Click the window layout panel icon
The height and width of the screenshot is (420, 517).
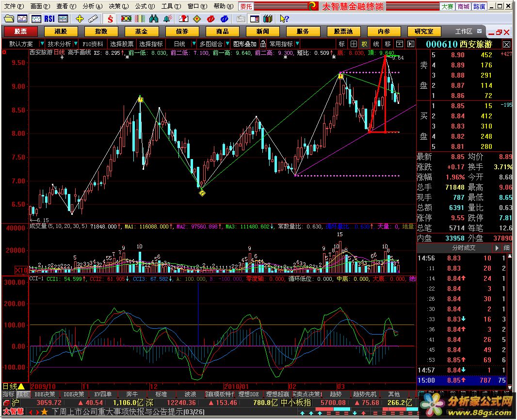255,19
